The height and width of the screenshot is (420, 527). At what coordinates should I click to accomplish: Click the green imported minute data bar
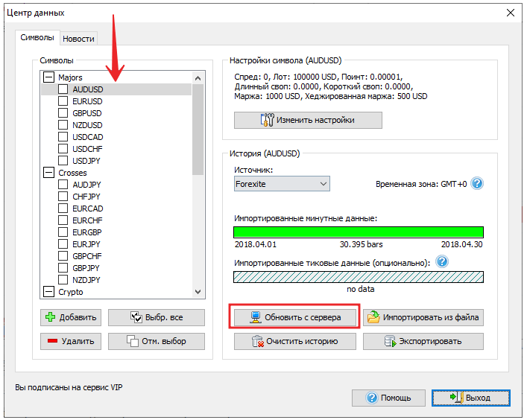(x=358, y=232)
